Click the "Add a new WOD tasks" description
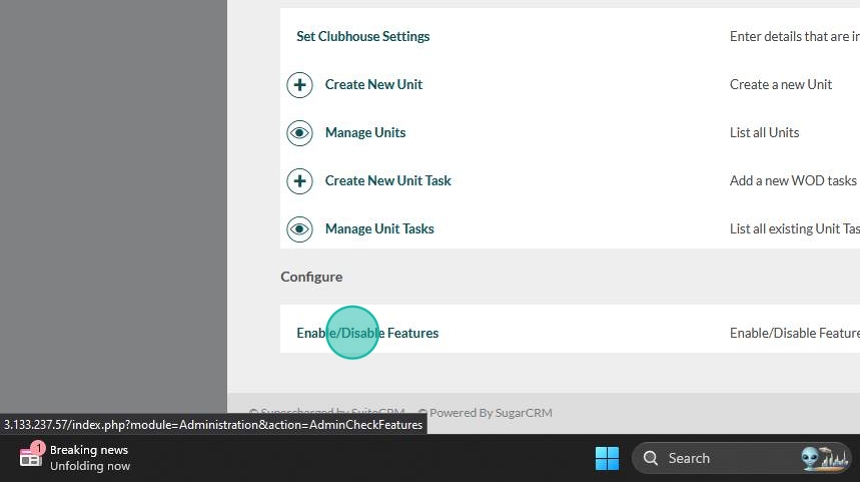 click(792, 181)
